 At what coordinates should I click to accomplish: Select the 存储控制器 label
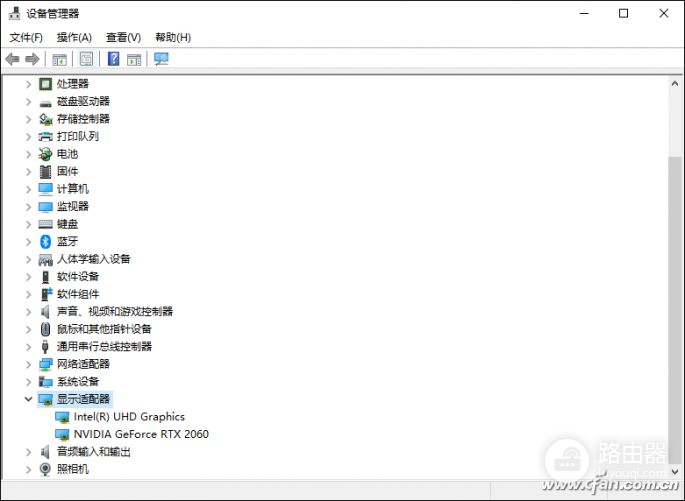83,119
